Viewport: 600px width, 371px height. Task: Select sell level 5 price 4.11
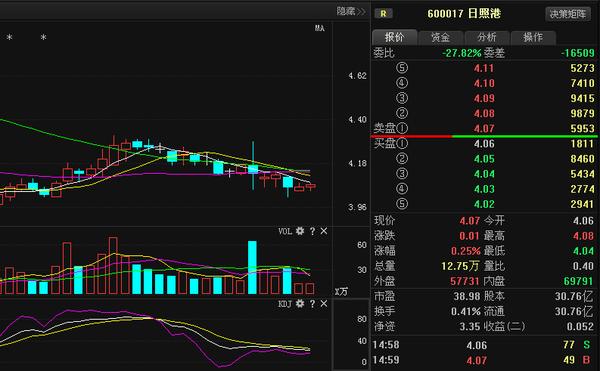(484, 68)
